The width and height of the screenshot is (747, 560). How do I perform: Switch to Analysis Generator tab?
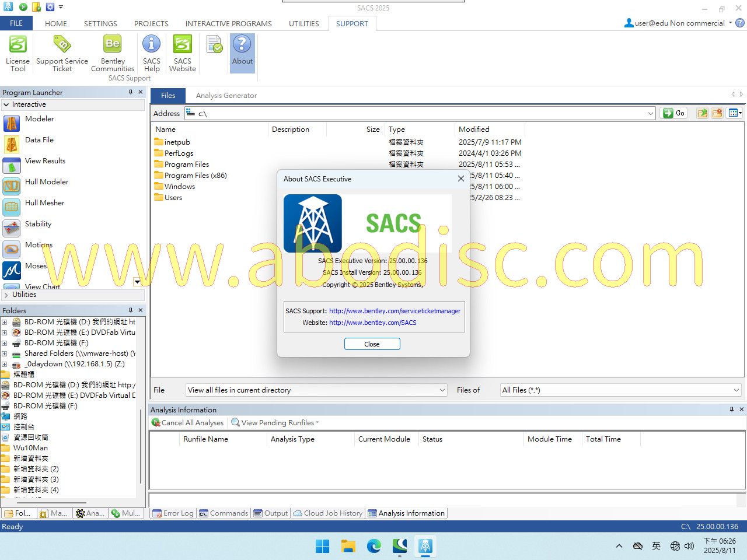pyautogui.click(x=226, y=96)
